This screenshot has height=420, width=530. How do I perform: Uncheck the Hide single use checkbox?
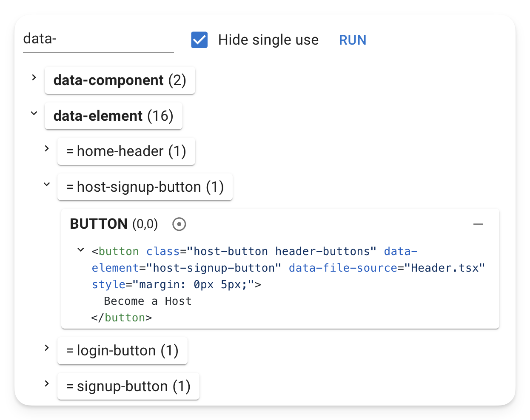[199, 40]
